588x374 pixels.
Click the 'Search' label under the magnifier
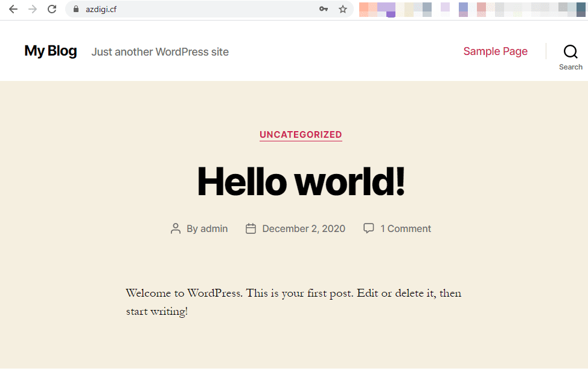tap(570, 67)
